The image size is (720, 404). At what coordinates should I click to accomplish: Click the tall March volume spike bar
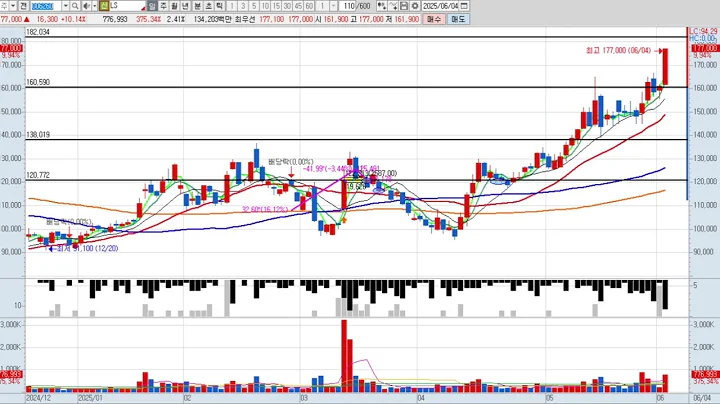point(344,356)
